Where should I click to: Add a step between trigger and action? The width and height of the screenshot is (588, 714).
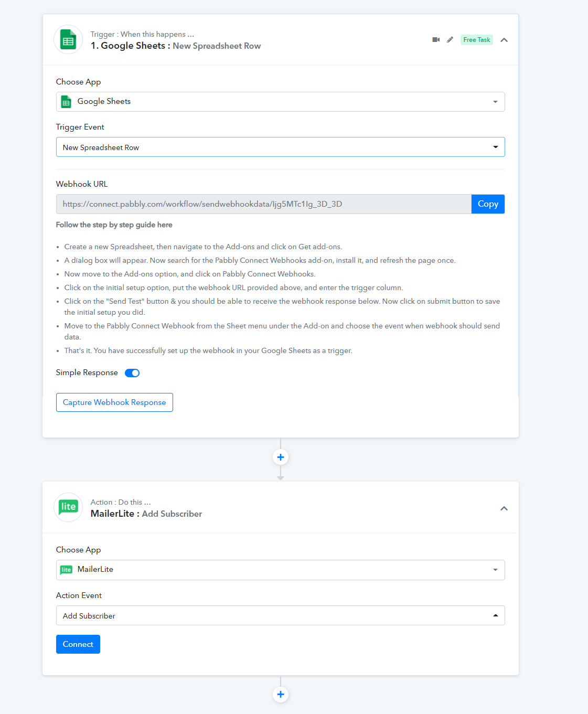[x=281, y=457]
